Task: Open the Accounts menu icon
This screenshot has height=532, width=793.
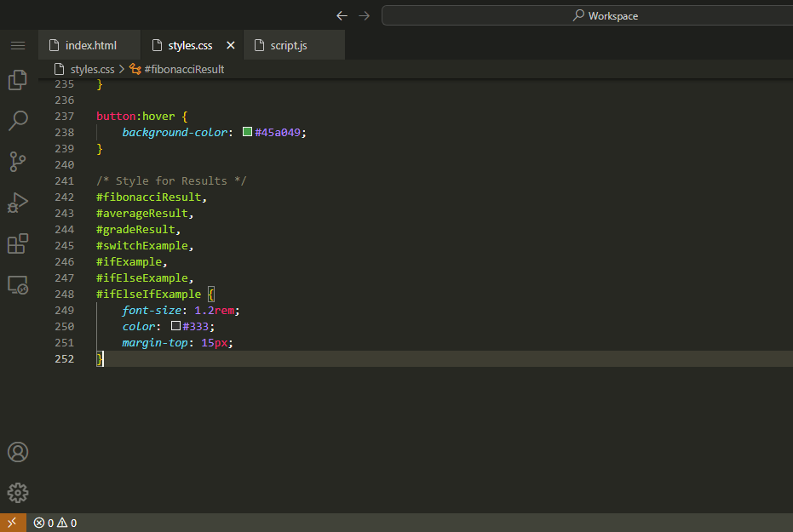Action: (18, 452)
